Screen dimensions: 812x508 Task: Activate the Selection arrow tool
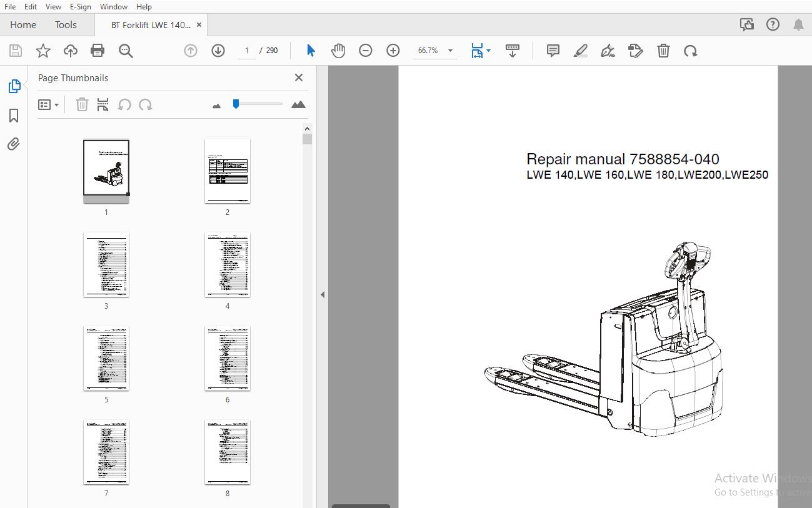(x=311, y=51)
